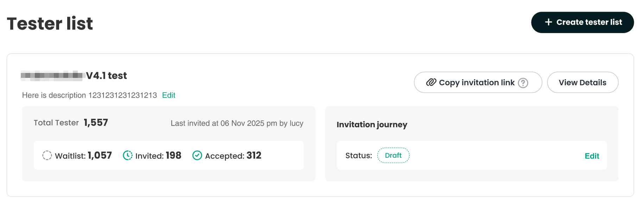
Task: Click the question mark help icon
Action: point(523,83)
